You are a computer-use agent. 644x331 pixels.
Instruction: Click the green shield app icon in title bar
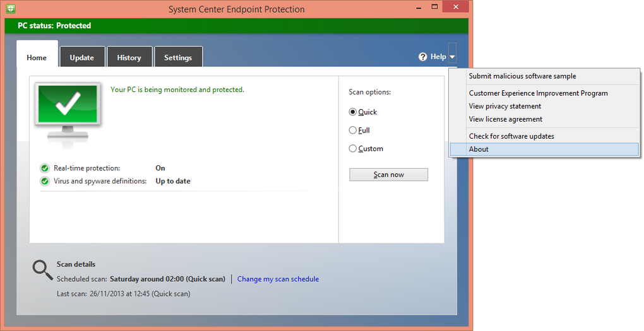[x=11, y=8]
